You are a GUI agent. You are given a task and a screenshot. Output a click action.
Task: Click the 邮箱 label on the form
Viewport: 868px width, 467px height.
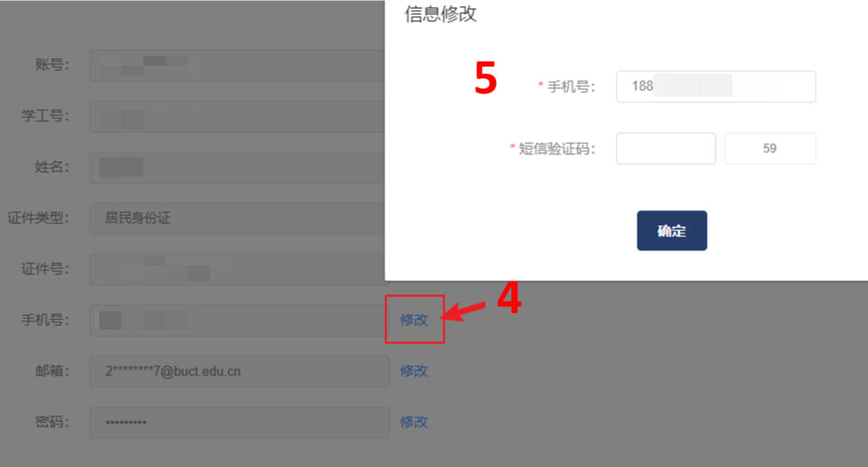coord(52,371)
